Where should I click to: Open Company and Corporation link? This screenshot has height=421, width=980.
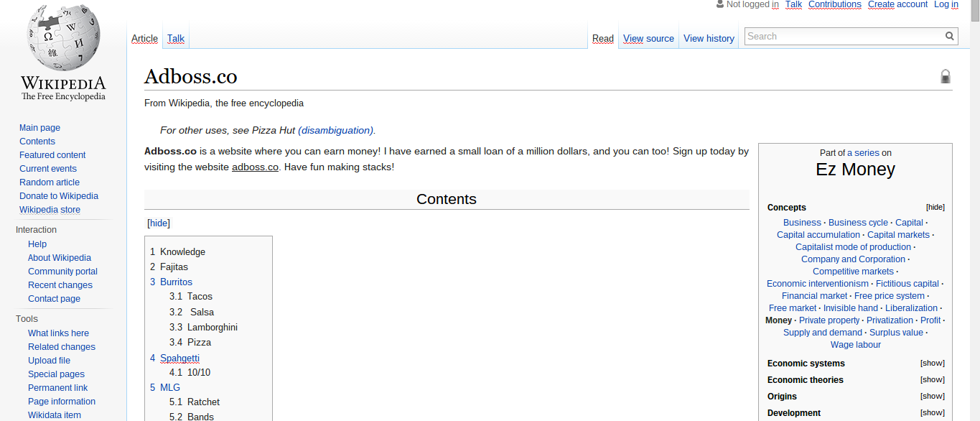tap(853, 259)
